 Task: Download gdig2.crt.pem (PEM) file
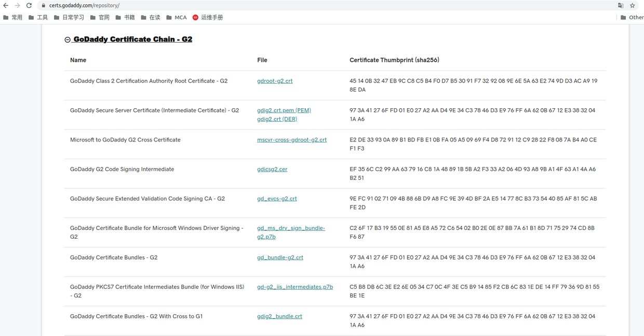[x=284, y=110]
